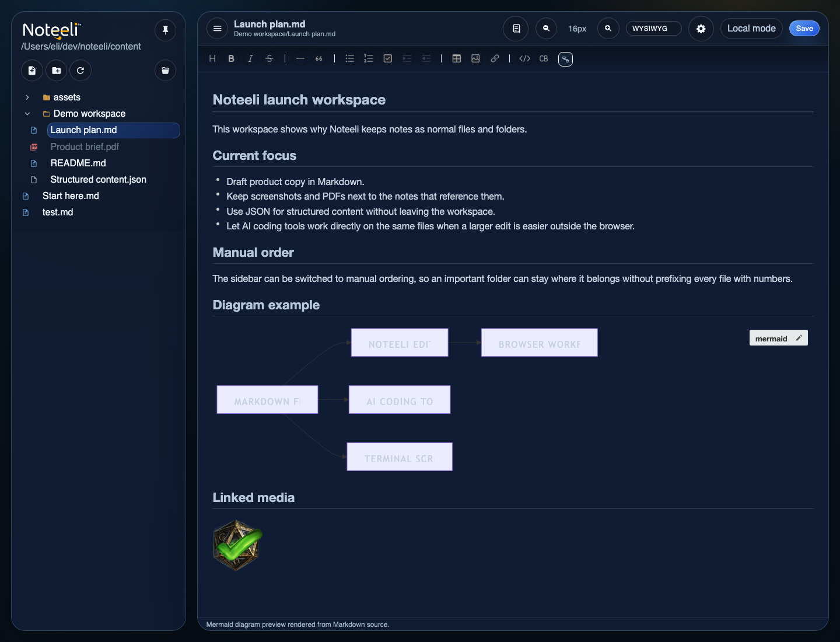
Task: Open Structured content.json file
Action: coord(98,180)
